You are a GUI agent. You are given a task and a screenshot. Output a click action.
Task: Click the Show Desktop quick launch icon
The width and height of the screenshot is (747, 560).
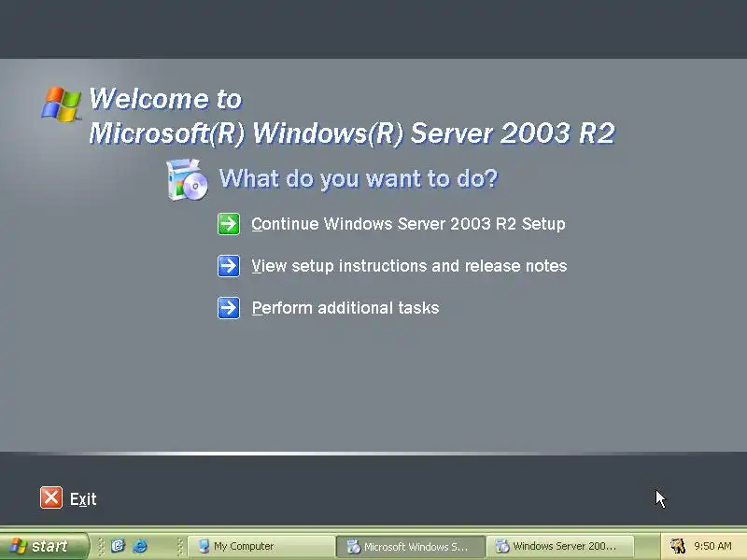118,546
